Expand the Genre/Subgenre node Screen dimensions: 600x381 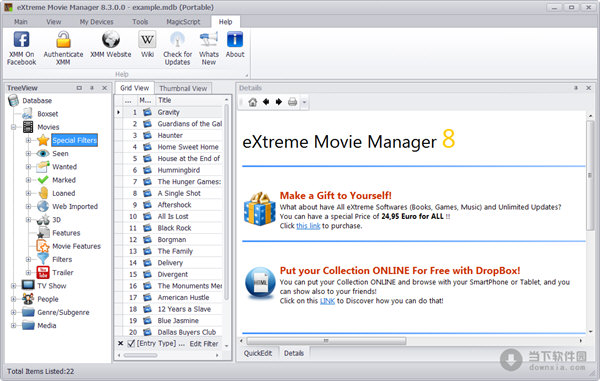coord(14,313)
